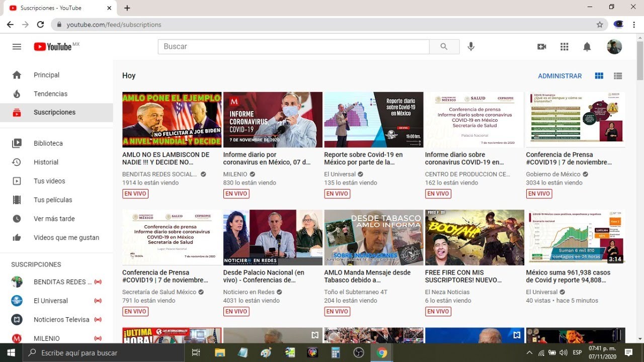644x362 pixels.
Task: Go to Principal home page
Action: coord(56,75)
